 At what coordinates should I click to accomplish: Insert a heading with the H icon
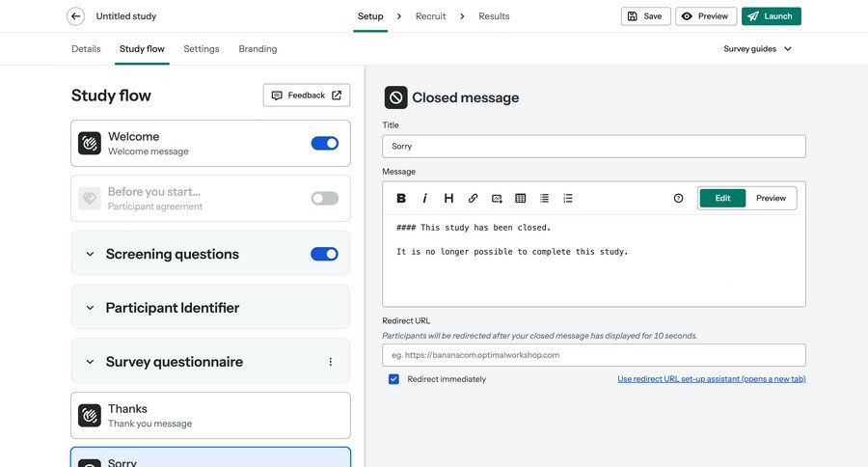[x=448, y=198]
